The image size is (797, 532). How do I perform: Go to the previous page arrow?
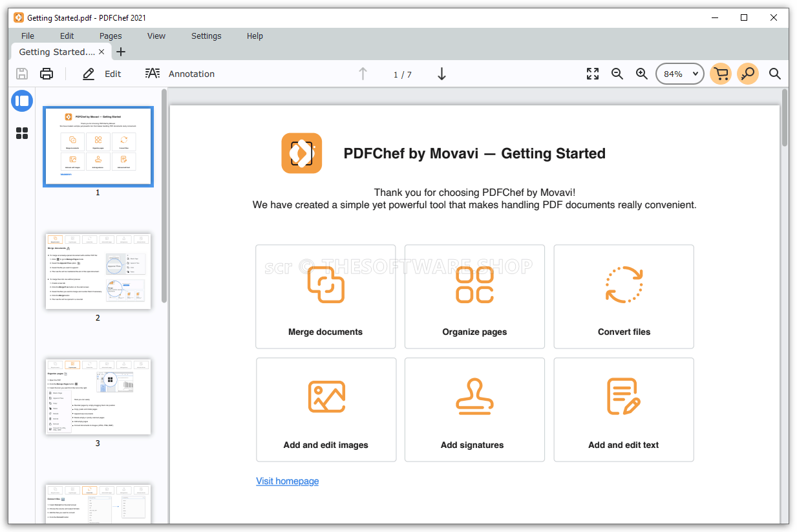tap(363, 74)
